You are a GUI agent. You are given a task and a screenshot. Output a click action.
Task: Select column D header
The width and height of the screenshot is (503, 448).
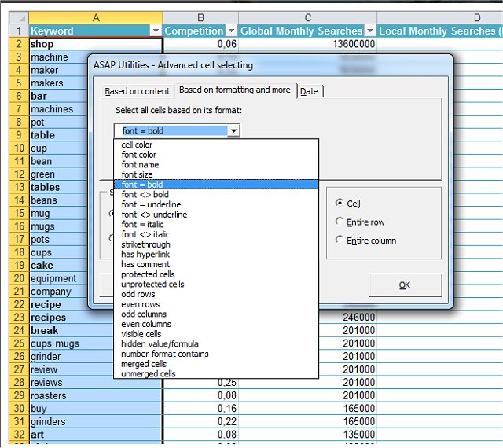476,17
